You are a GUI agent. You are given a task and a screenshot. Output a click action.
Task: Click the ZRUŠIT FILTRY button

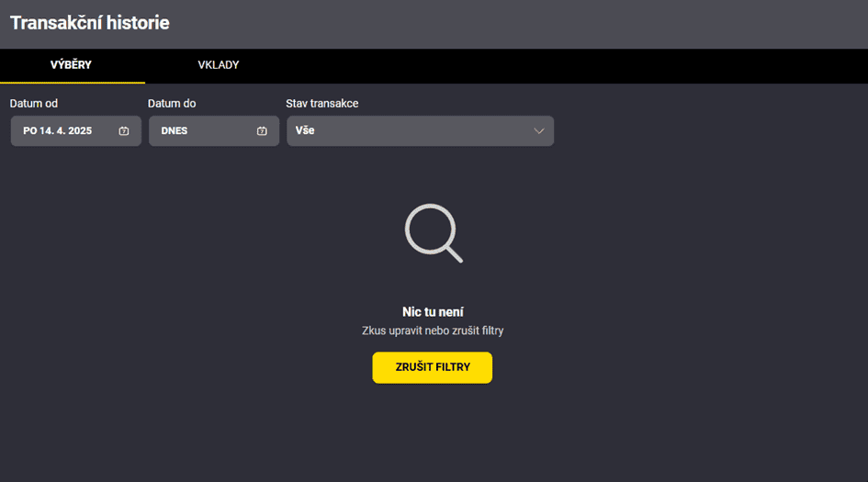[433, 367]
